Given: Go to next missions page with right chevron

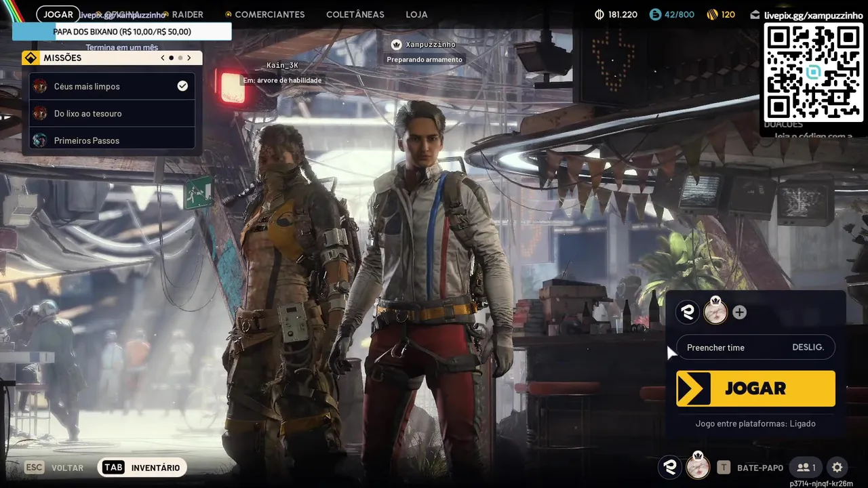Looking at the screenshot, I should [x=189, y=58].
